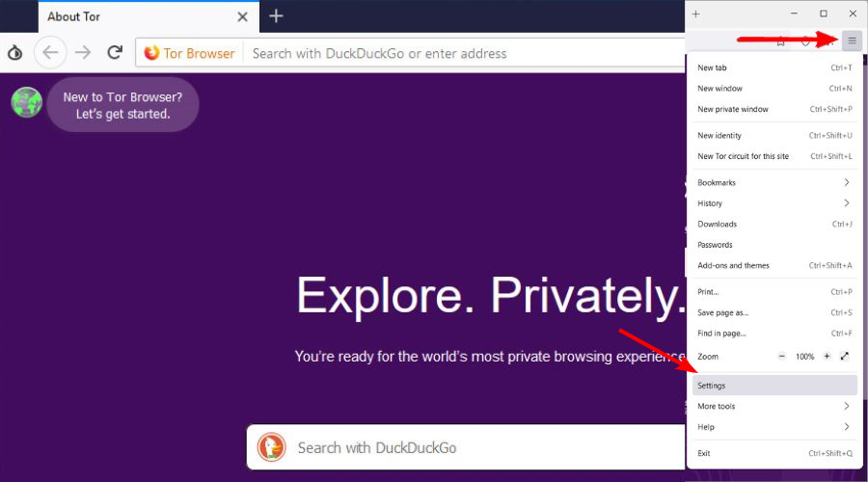Expand the Help submenu
The width and height of the screenshot is (868, 482).
(774, 427)
